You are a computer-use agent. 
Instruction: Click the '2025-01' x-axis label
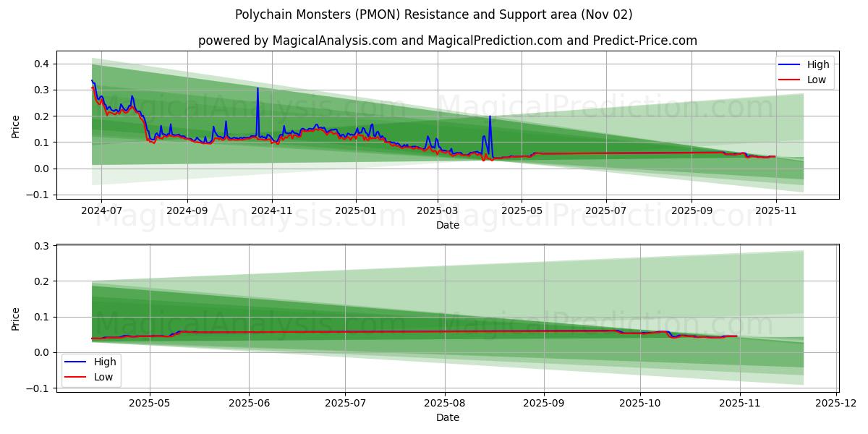coord(356,211)
